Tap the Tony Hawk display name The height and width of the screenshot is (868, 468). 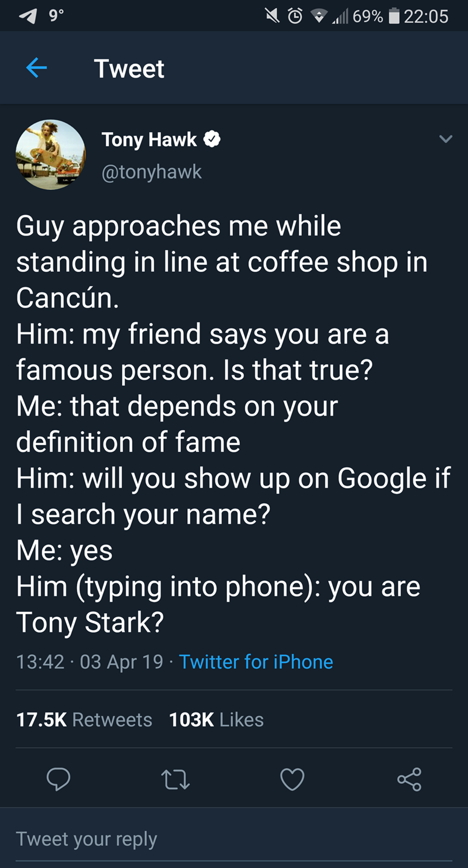[149, 139]
